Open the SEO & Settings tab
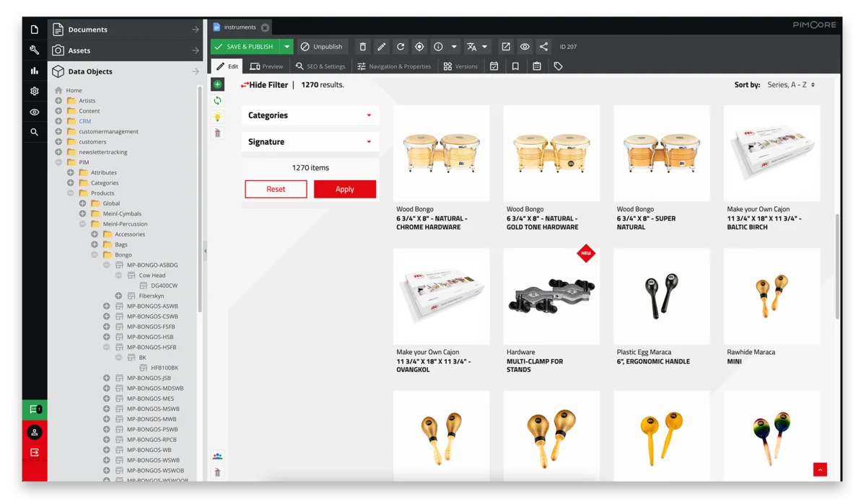The image size is (866, 504). tap(320, 66)
